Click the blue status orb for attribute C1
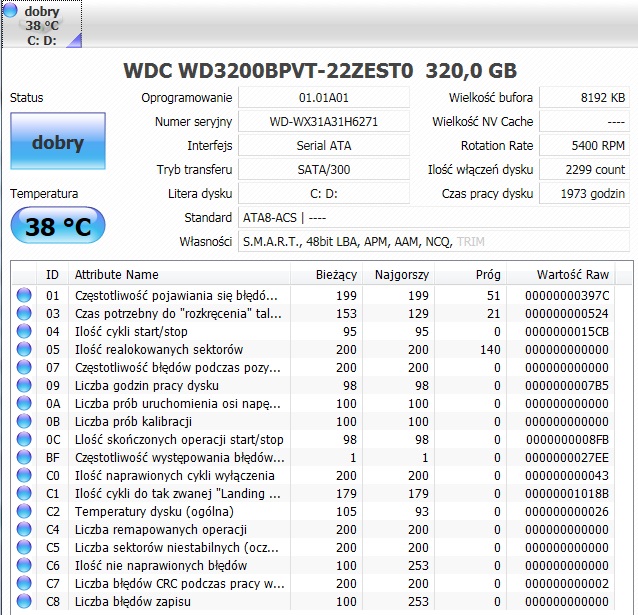The width and height of the screenshot is (638, 615). pos(24,493)
